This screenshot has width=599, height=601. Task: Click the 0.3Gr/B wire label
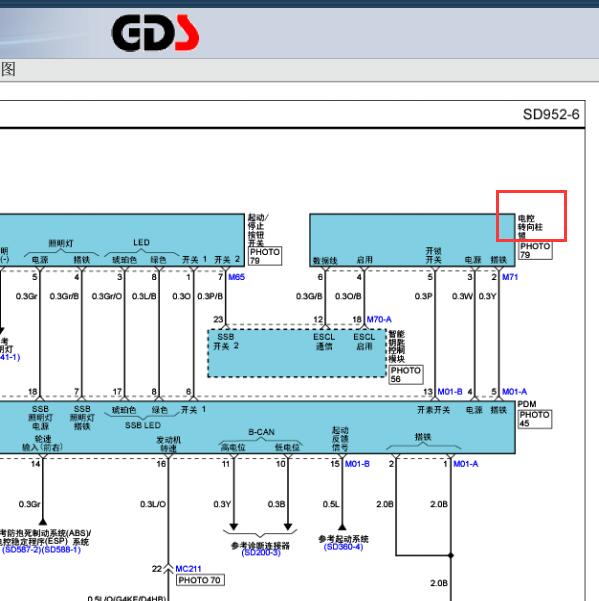[64, 296]
